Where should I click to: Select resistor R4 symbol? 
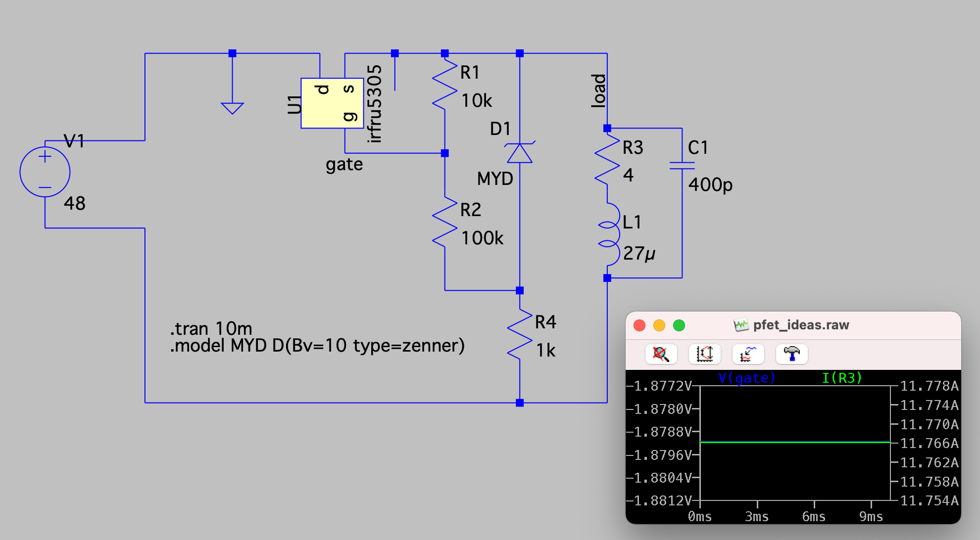pos(520,334)
